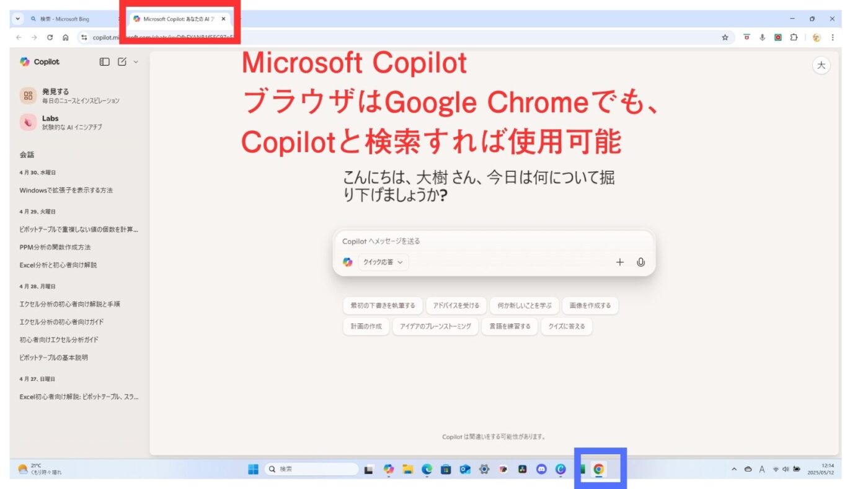Select suggestion '何か新しいことを学ぶ'
Viewport: 868px width, 489px height.
point(524,306)
